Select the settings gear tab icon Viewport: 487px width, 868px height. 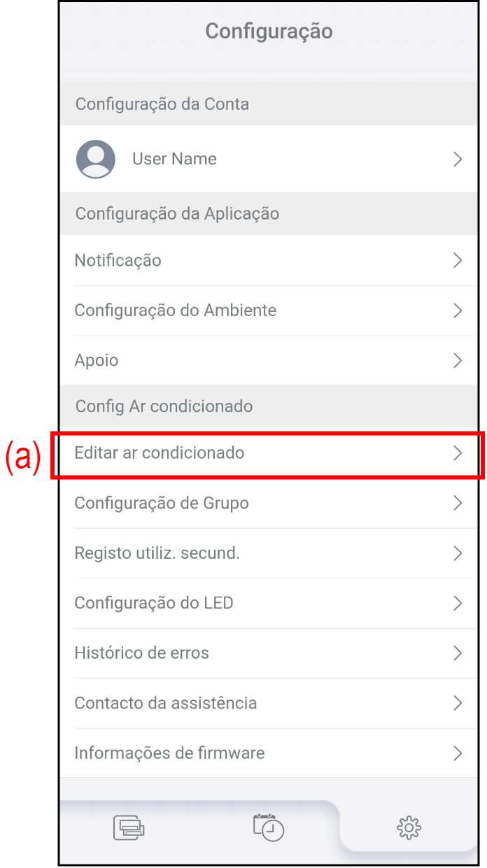pyautogui.click(x=409, y=827)
